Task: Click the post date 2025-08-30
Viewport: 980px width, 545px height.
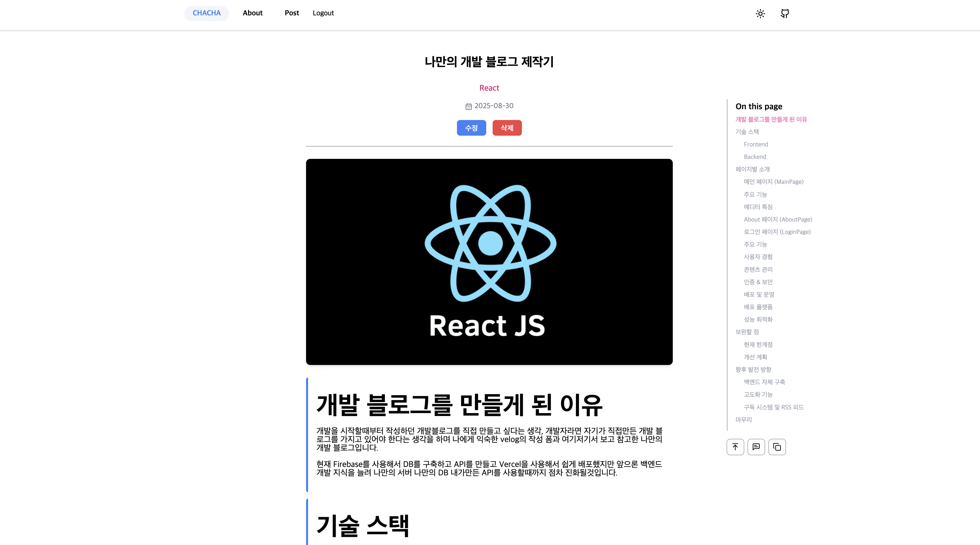Action: coord(494,106)
